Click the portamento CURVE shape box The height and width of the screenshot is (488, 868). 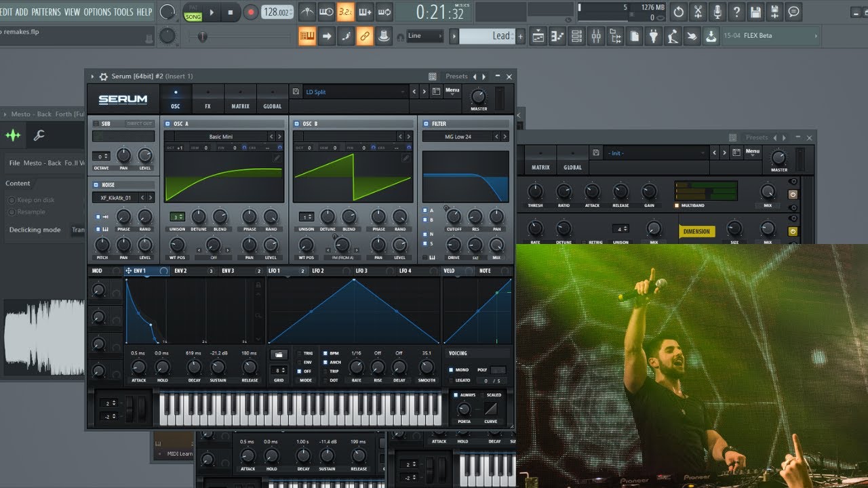pyautogui.click(x=490, y=409)
